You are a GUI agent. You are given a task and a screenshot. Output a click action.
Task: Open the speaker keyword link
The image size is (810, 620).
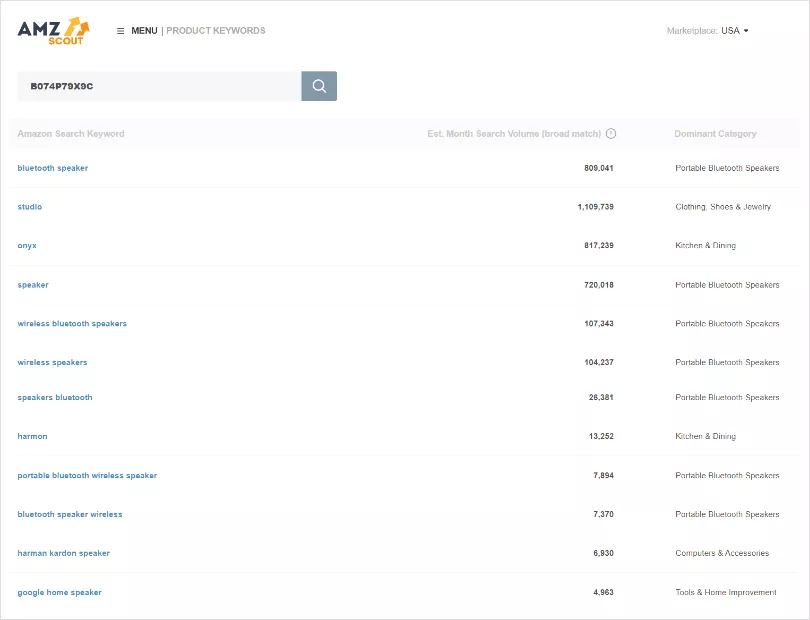(33, 285)
